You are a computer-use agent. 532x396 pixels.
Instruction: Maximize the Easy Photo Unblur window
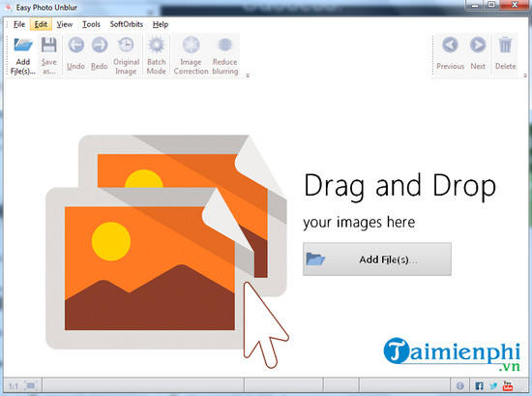tap(491, 5)
